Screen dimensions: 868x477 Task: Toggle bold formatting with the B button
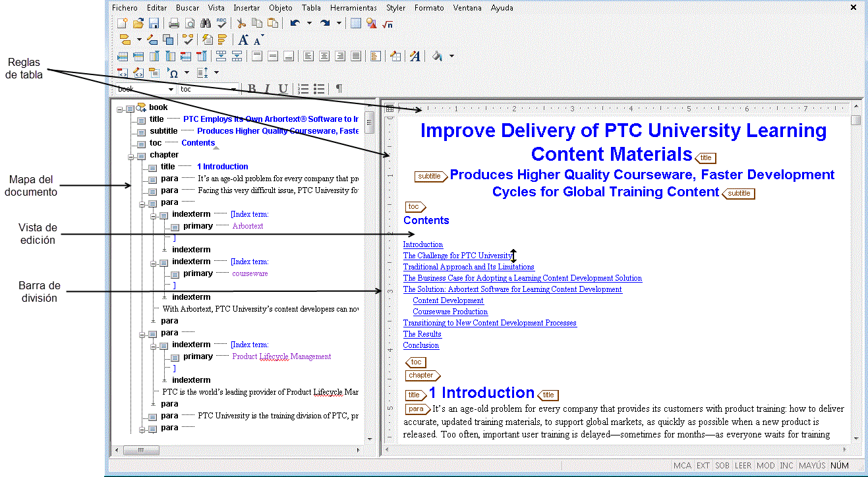252,89
